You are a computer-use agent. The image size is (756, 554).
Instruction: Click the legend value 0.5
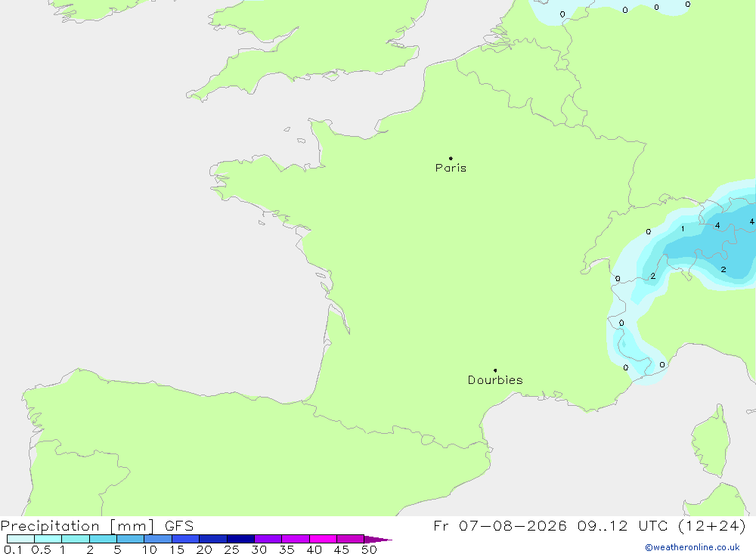tap(41, 549)
